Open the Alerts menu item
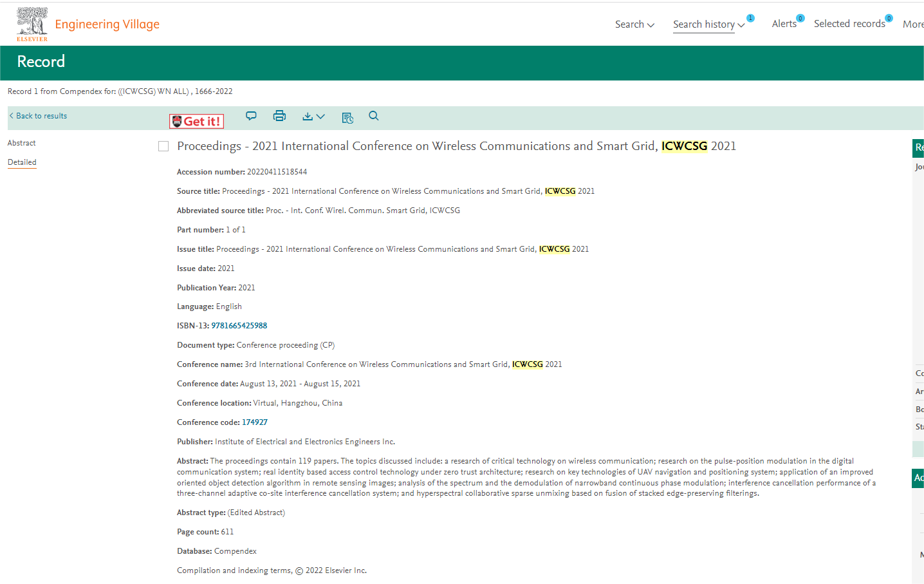 [784, 24]
